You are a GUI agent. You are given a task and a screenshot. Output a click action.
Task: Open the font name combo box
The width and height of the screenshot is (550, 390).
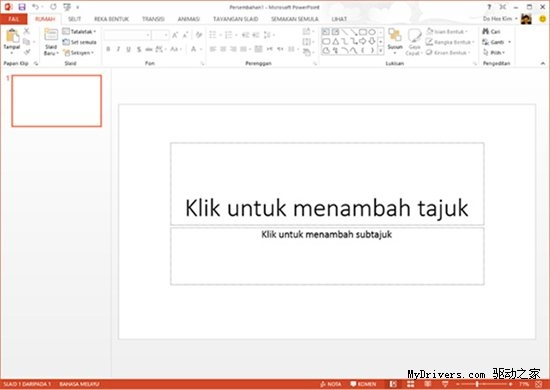pos(127,35)
